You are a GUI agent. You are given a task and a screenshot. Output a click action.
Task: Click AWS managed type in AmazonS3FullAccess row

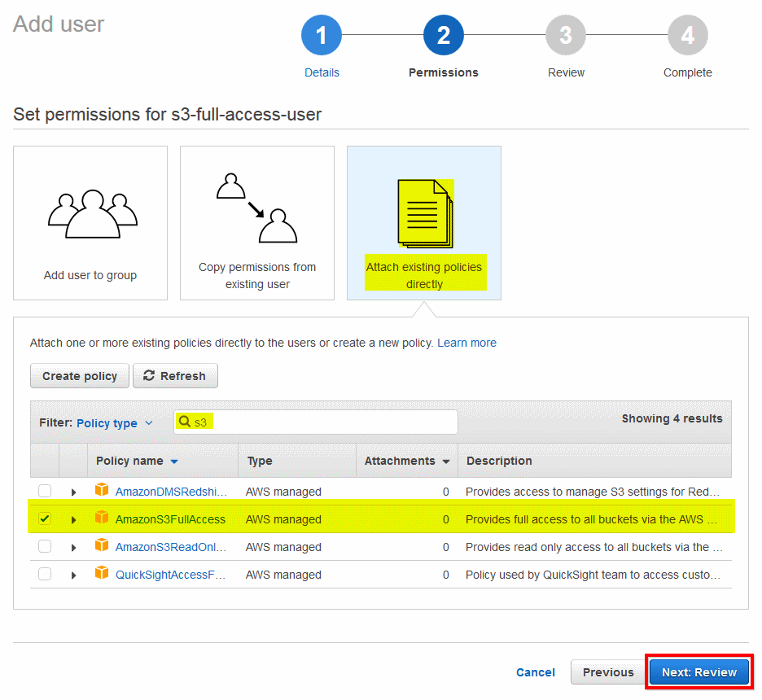point(283,519)
